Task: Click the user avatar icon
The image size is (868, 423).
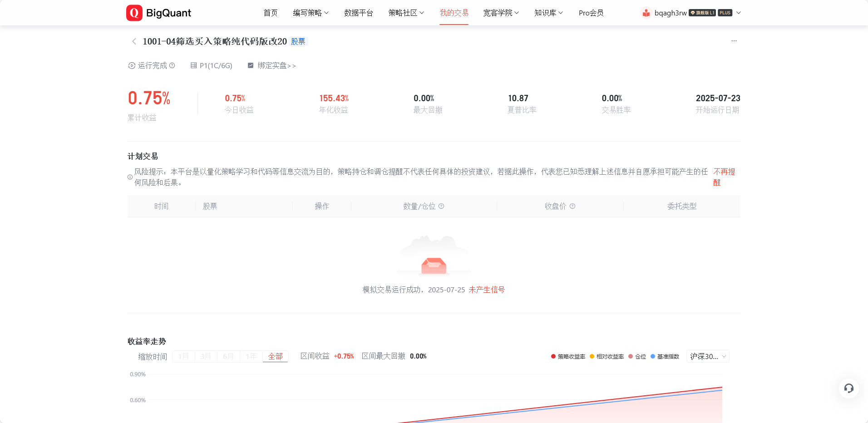Action: (x=646, y=13)
